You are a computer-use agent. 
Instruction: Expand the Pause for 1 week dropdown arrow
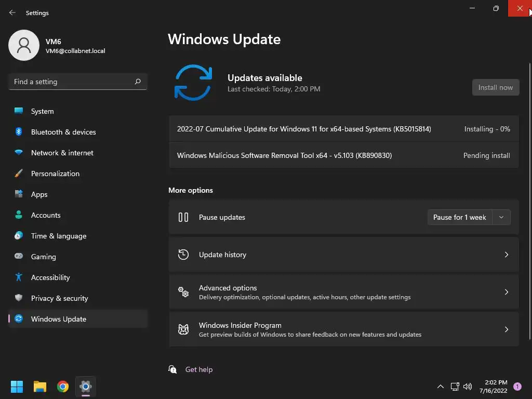tap(501, 217)
